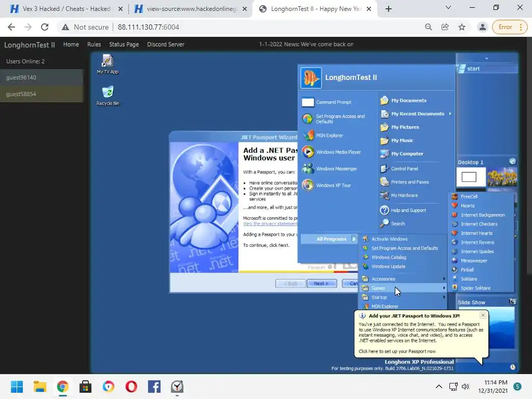
Task: Launch Windows XP Tour
Action: pyautogui.click(x=326, y=185)
